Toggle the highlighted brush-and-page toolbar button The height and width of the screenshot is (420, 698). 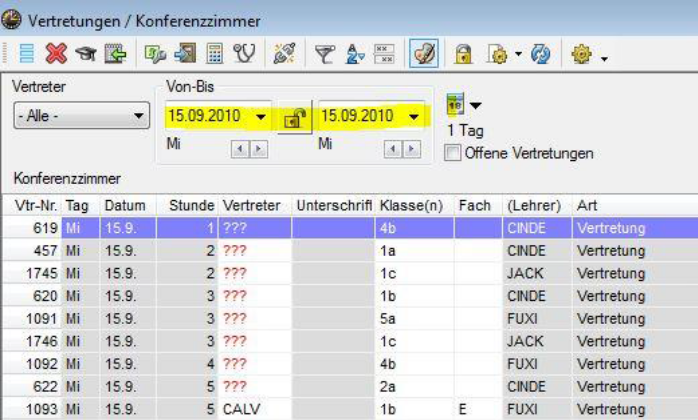423,55
